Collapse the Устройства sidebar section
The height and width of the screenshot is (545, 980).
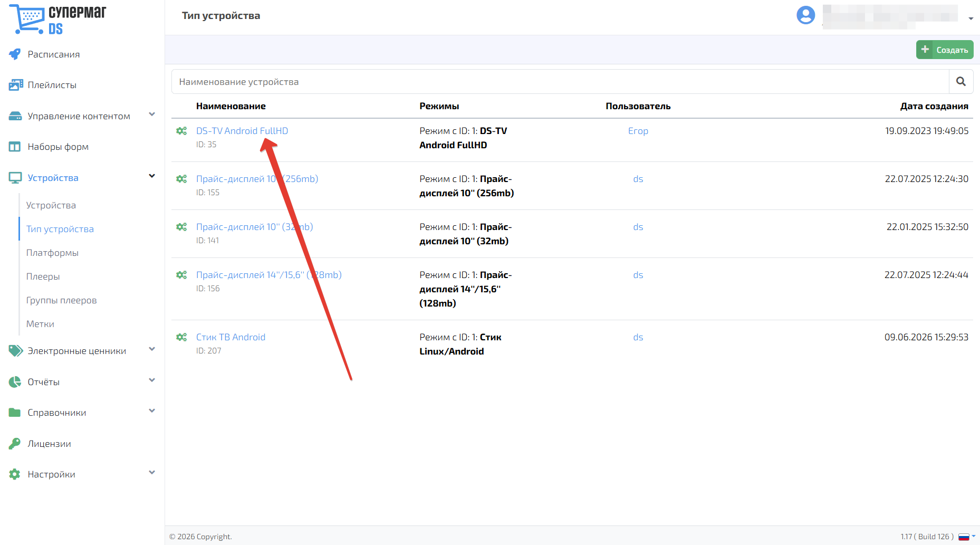click(152, 176)
